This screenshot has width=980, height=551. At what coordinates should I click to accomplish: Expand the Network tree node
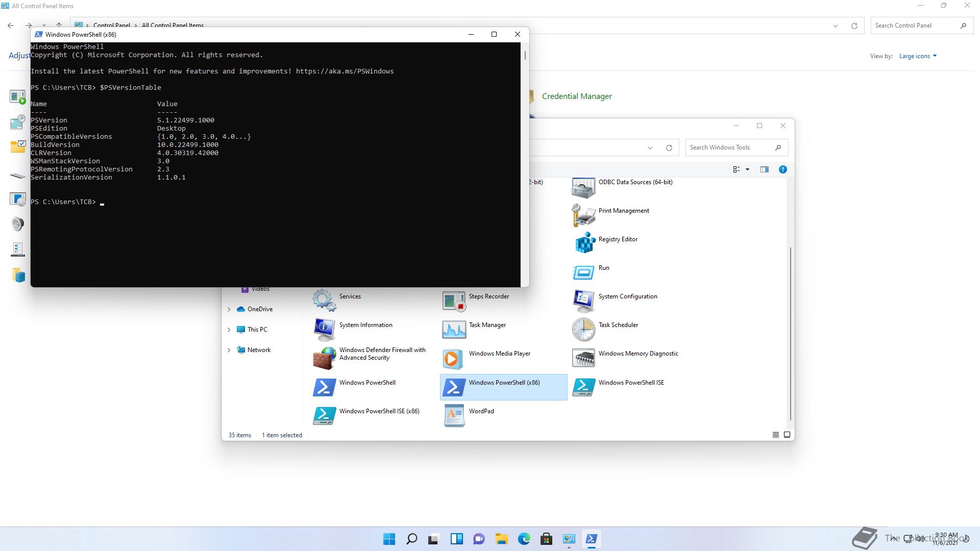tap(229, 350)
